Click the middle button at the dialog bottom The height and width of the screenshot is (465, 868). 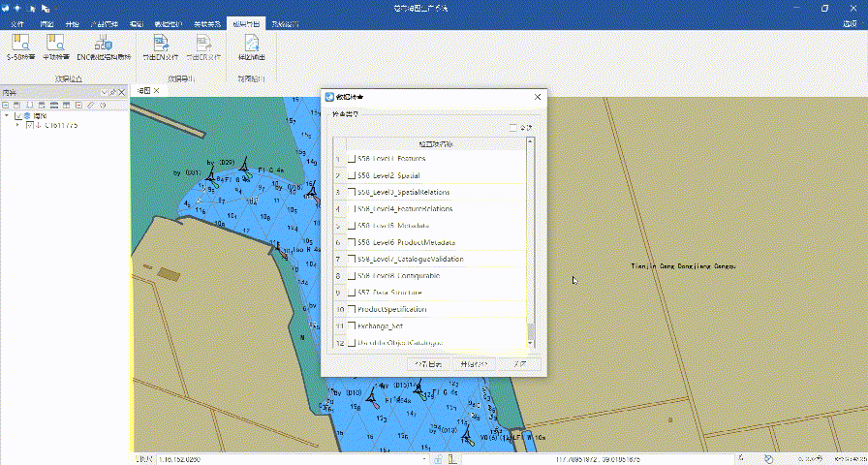click(x=475, y=364)
